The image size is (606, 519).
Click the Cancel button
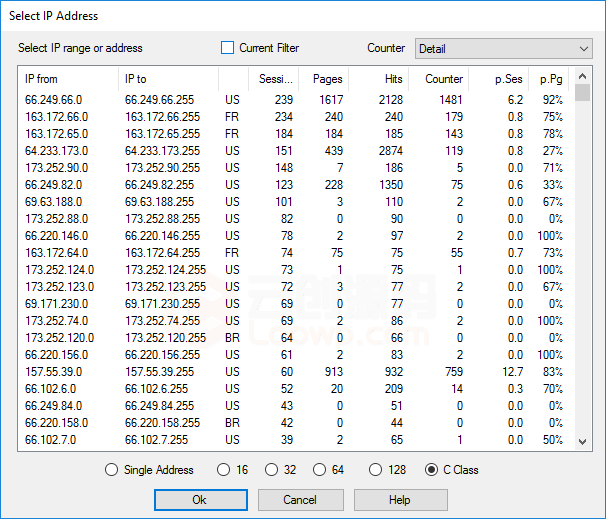coord(301,500)
